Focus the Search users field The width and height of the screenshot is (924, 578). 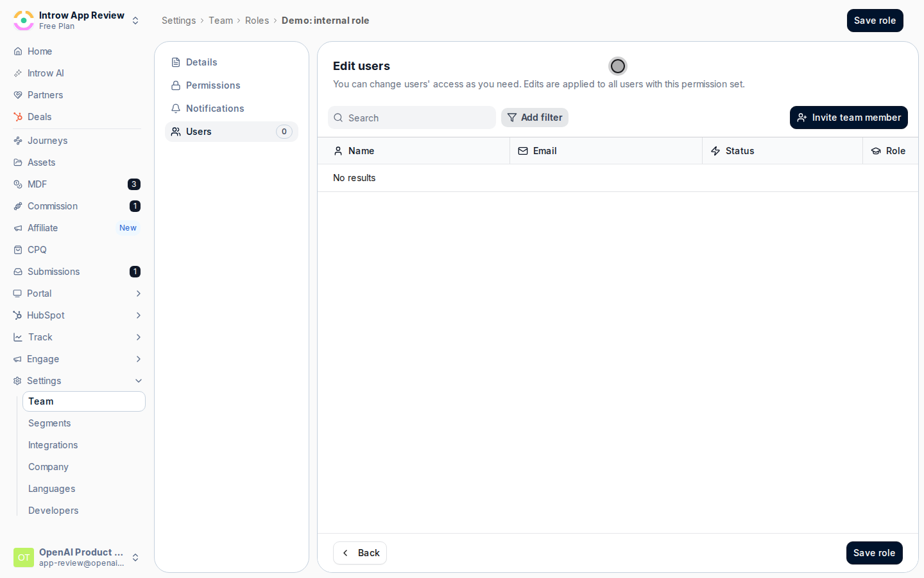(412, 118)
